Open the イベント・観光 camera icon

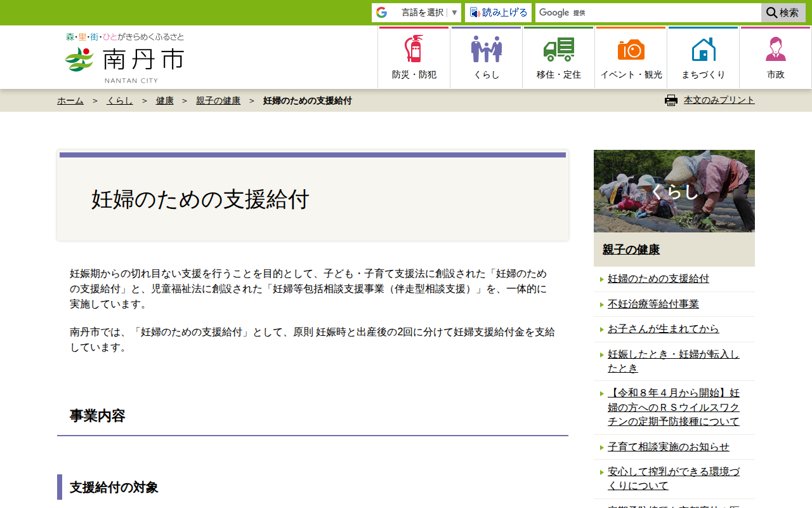[631, 49]
